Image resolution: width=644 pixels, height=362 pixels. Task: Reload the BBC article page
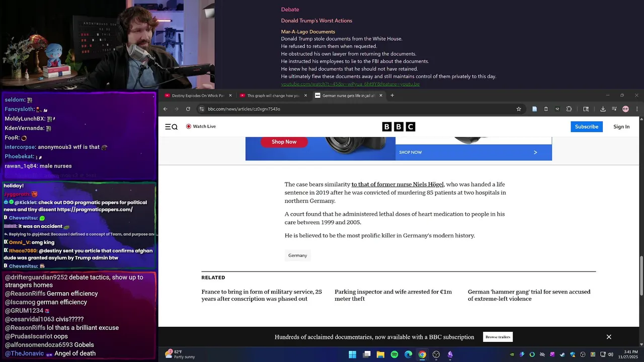pos(188,109)
